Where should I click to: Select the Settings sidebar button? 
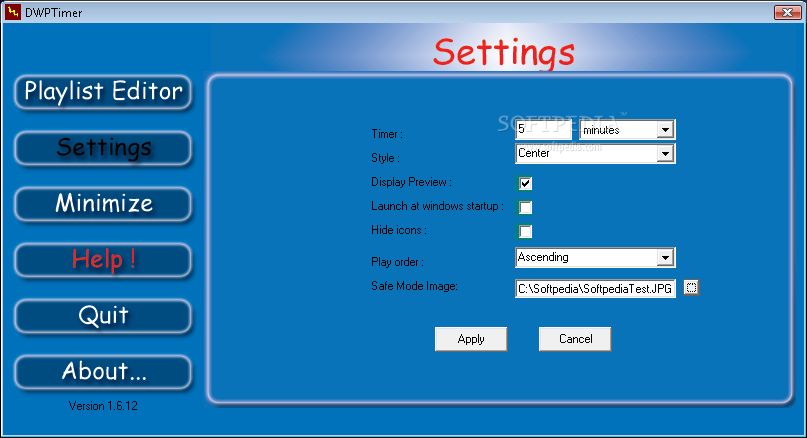click(x=103, y=148)
